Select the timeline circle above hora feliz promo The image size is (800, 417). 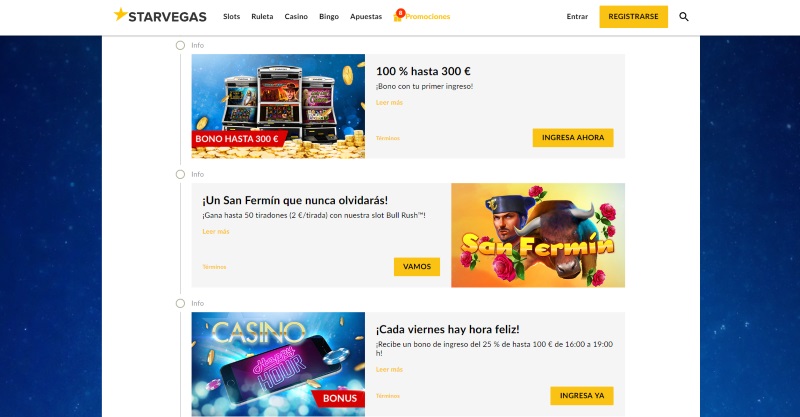tap(180, 304)
